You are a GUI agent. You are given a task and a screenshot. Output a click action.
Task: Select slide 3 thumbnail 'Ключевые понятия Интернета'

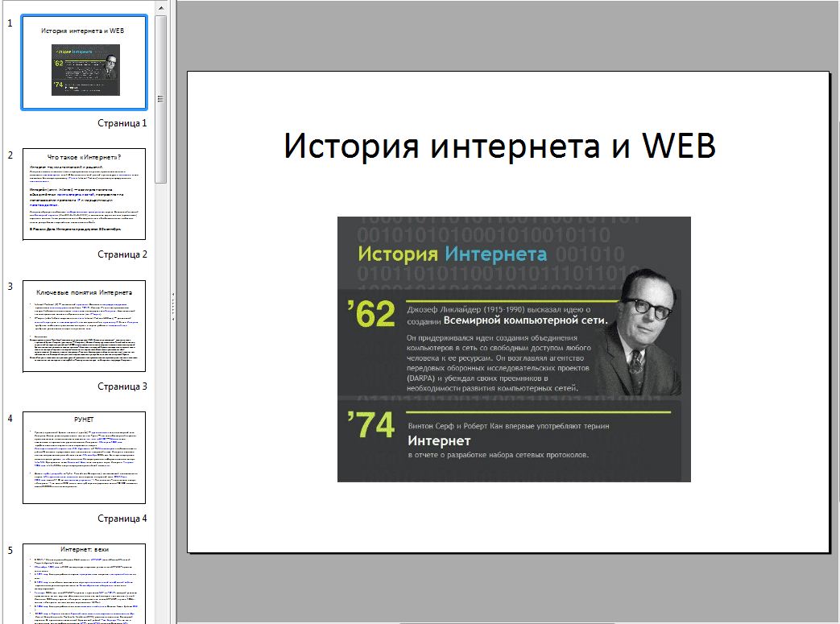(x=84, y=326)
